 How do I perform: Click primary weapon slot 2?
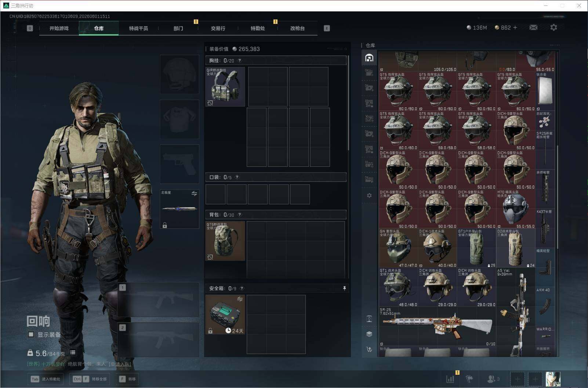click(159, 340)
